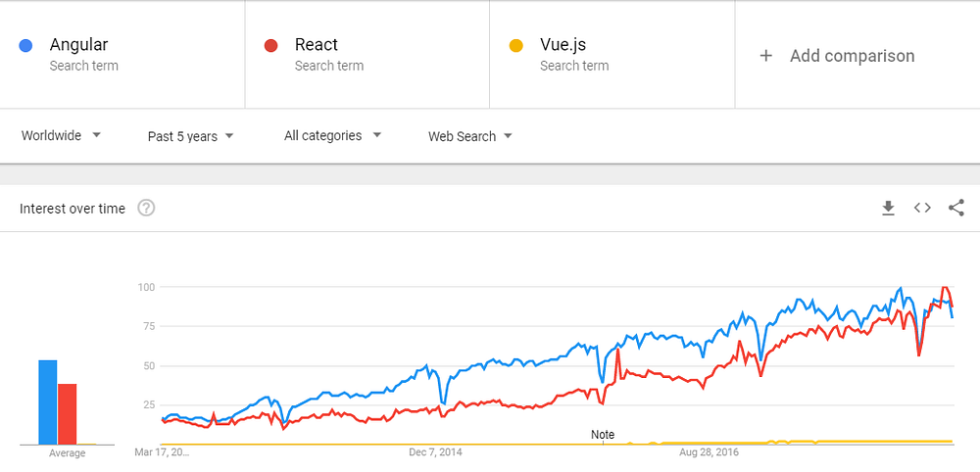Expand the Past 5 years dropdown
This screenshot has width=980, height=472.
[190, 136]
